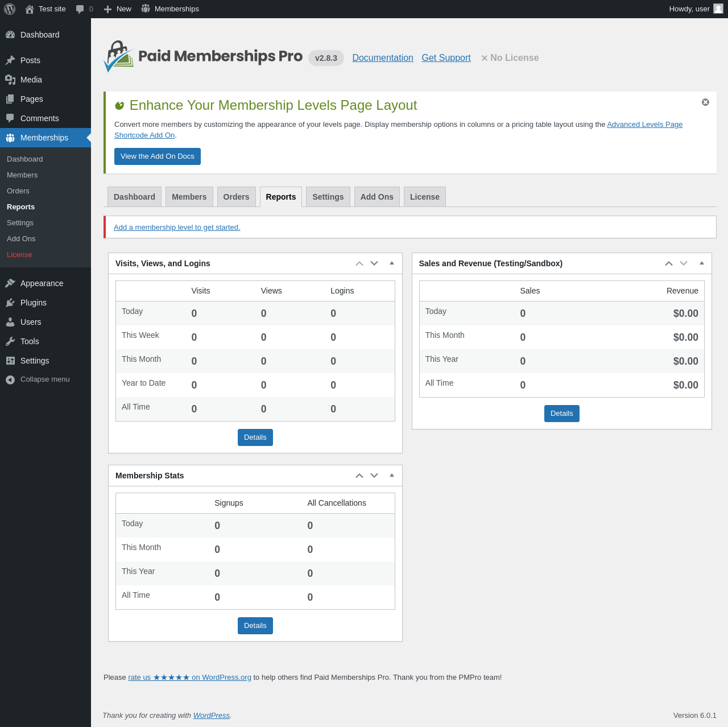Move Sales and Revenue box up

669,263
